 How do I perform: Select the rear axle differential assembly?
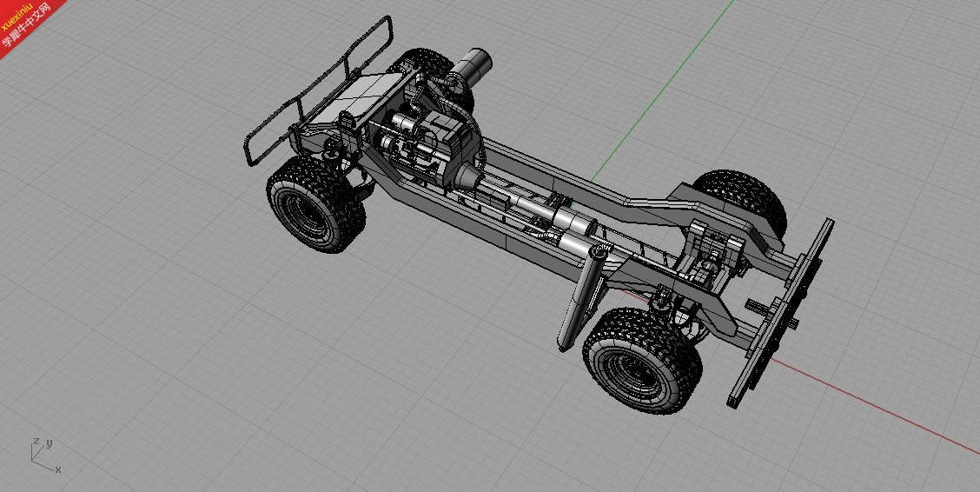(706, 269)
